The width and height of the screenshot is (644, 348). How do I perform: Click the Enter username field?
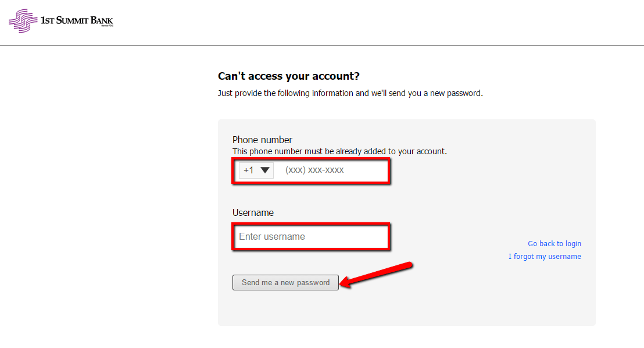(310, 236)
